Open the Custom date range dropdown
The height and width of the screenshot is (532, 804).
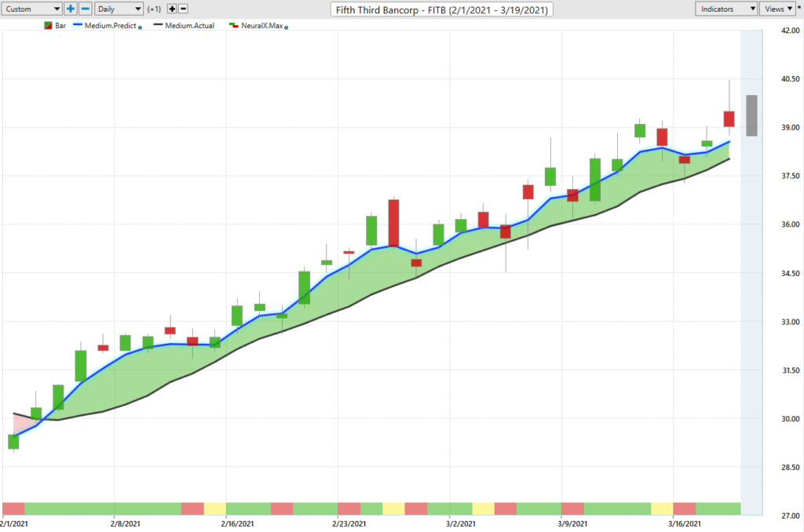click(x=31, y=9)
